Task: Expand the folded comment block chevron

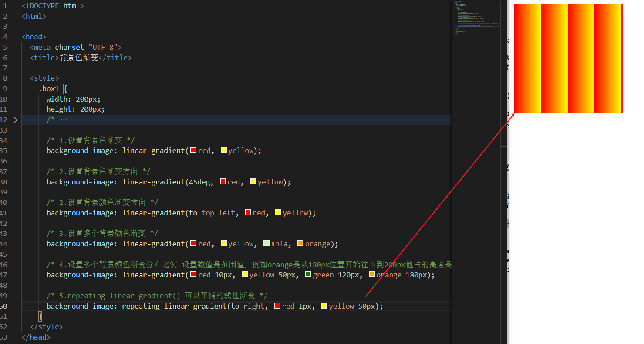Action: pyautogui.click(x=15, y=119)
